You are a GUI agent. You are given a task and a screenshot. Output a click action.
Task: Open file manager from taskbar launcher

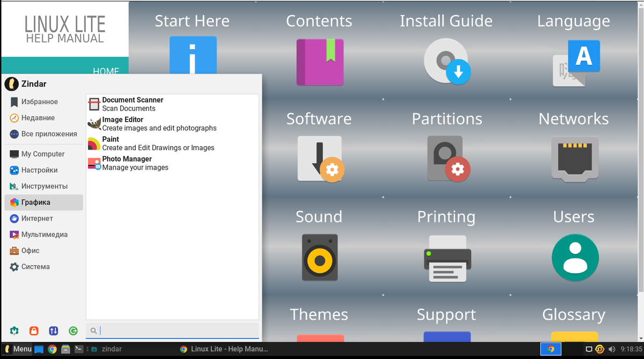click(x=65, y=349)
